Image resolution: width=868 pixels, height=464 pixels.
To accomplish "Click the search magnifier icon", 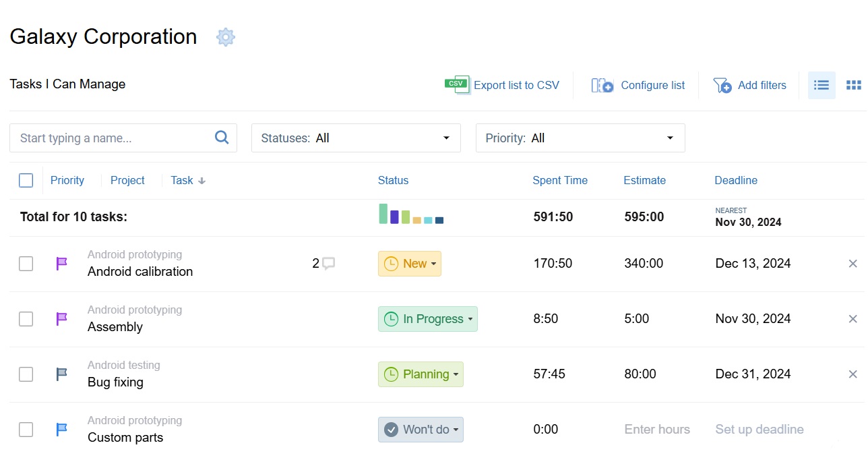I will [222, 138].
